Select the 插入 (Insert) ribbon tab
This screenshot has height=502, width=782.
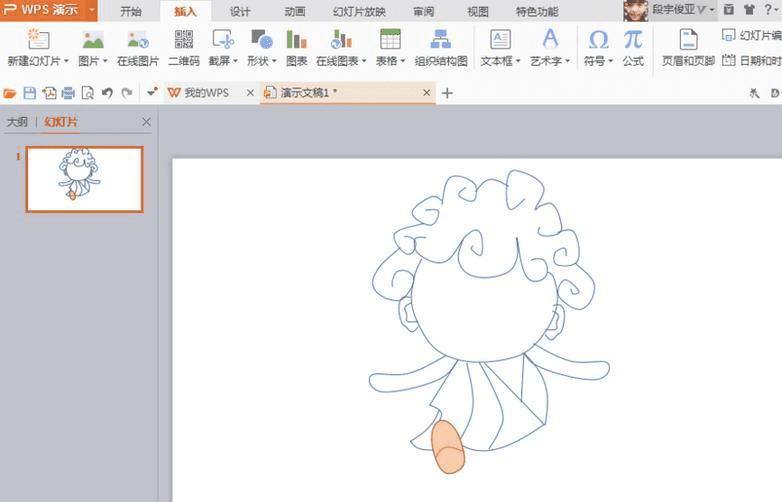pyautogui.click(x=185, y=11)
